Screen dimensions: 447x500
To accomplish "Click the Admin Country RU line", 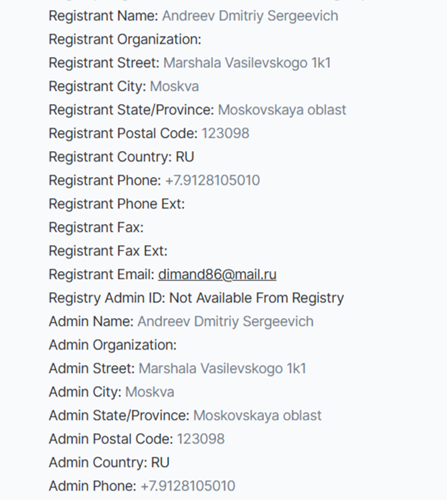I will (109, 463).
